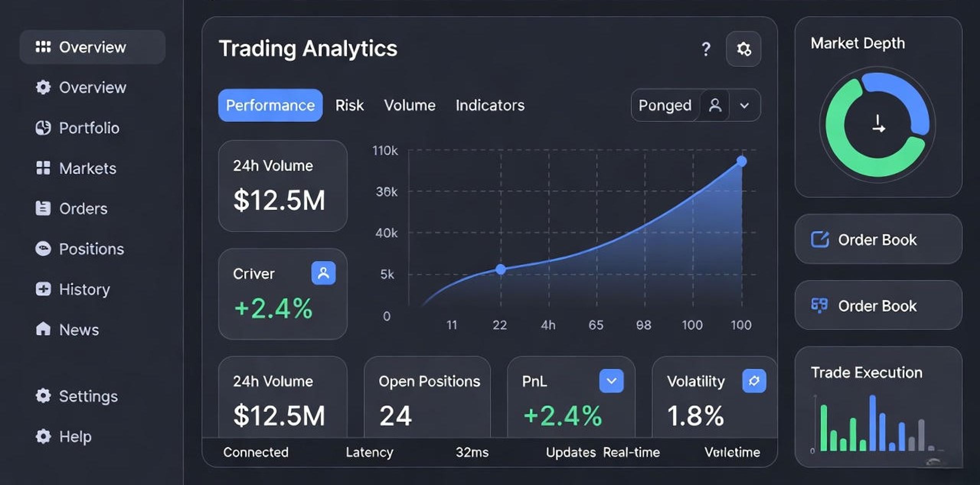
Task: Select the Volume tab
Action: pos(410,105)
